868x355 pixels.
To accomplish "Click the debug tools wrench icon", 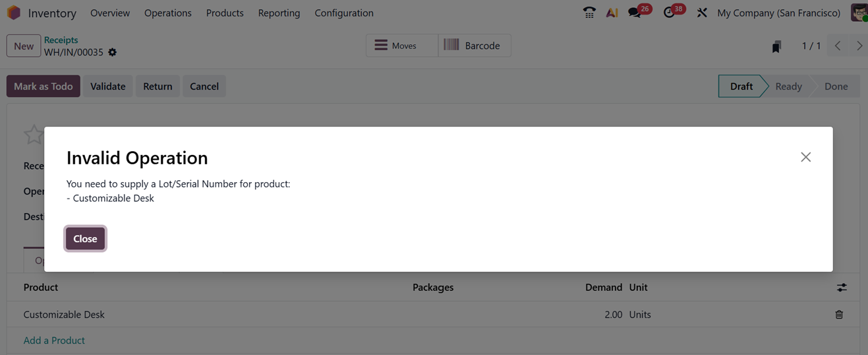I will point(702,13).
